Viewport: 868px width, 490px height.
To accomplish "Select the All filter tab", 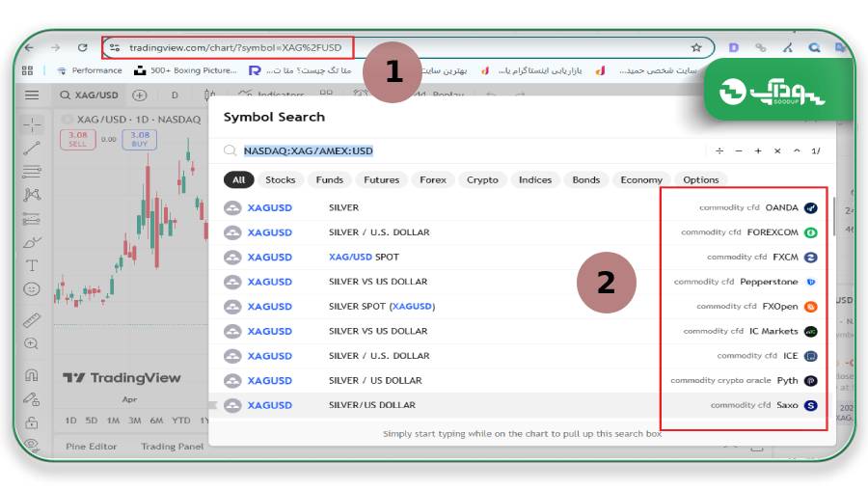I will [x=238, y=180].
